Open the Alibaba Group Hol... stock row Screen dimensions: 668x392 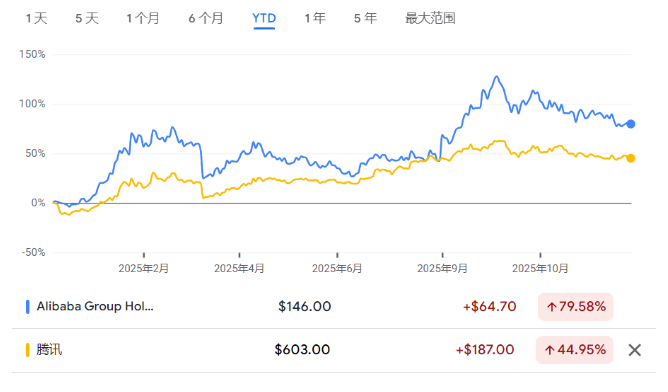coord(334,307)
